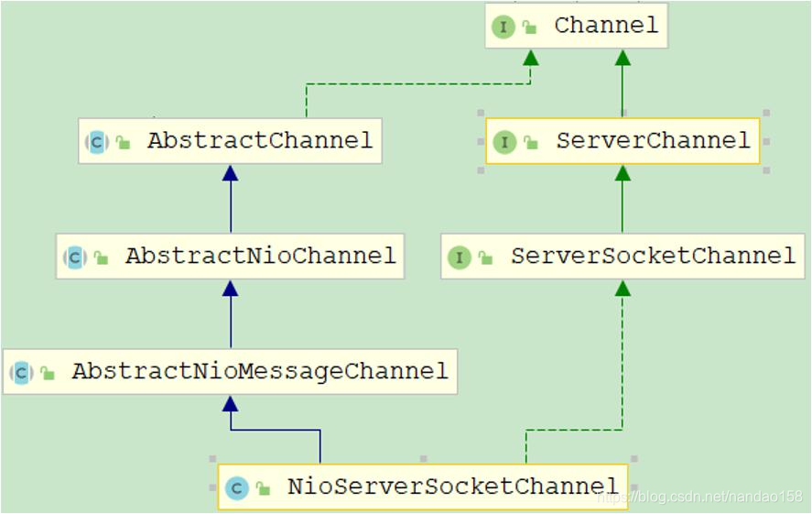The image size is (812, 514).
Task: Select the ServerSocketChannel interface node
Action: pyautogui.click(x=623, y=257)
